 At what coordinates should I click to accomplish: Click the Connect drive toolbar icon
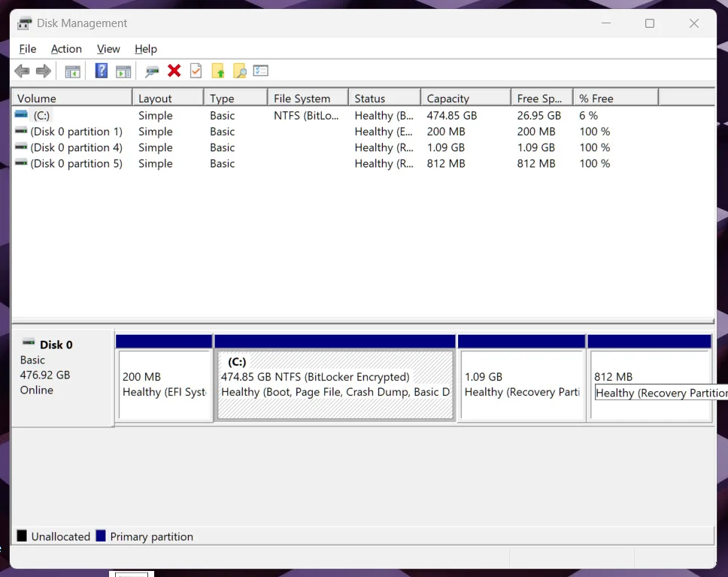coord(152,71)
